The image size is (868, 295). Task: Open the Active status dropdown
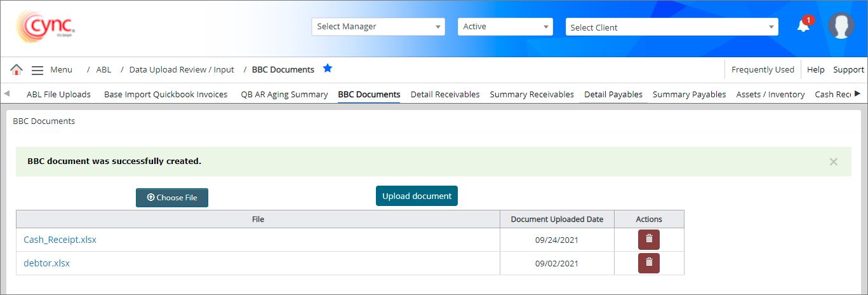coord(505,27)
